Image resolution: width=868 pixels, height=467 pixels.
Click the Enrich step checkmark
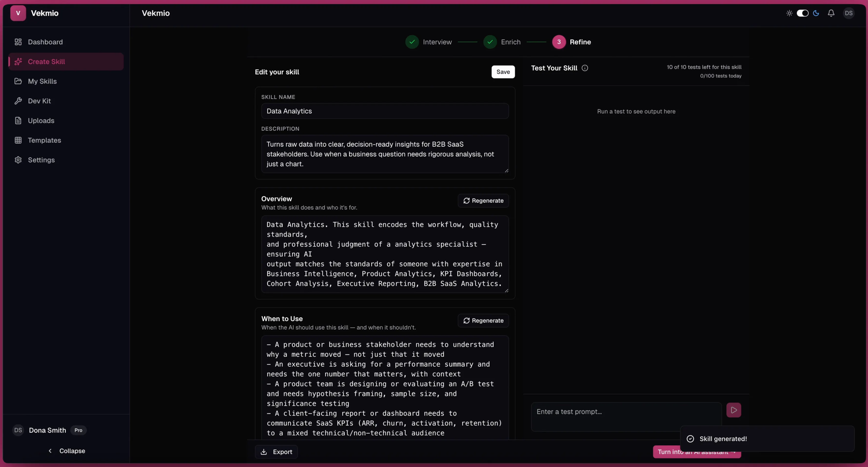(x=490, y=42)
